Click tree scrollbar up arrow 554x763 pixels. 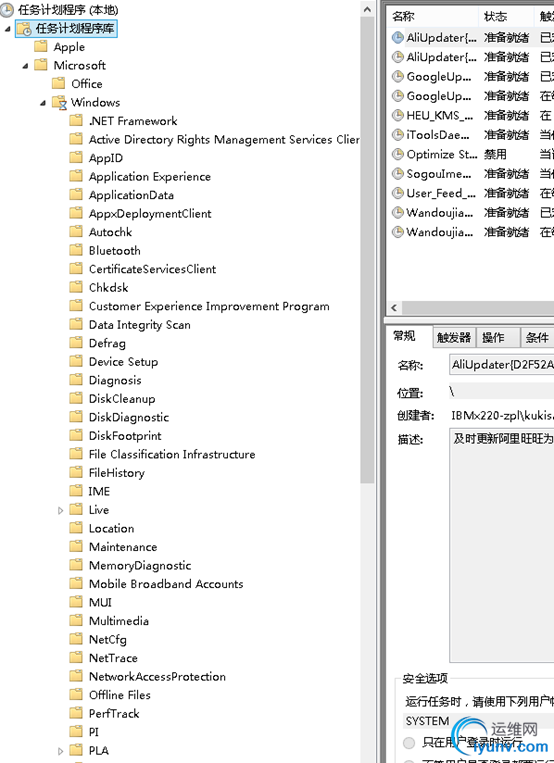(368, 10)
